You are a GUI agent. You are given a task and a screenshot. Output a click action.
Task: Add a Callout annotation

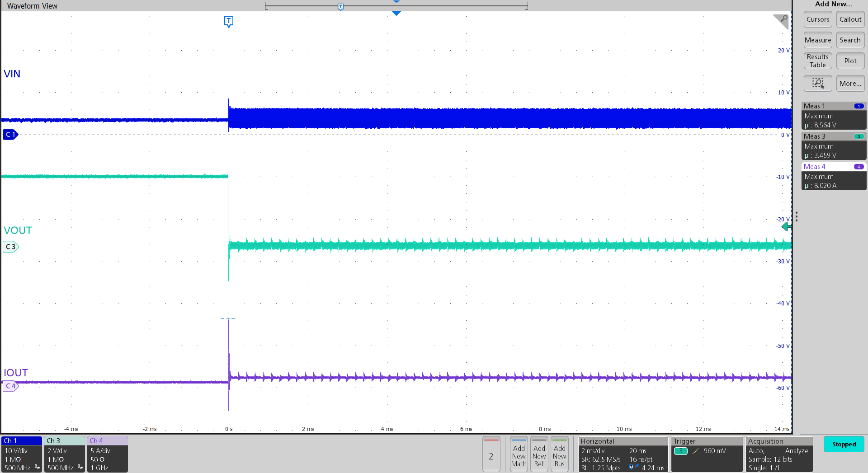coord(850,19)
